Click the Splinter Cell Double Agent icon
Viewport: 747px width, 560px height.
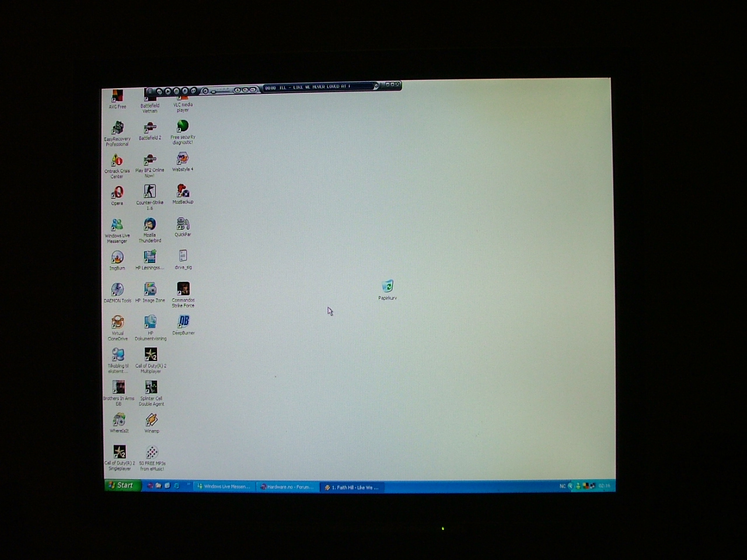[x=151, y=394]
